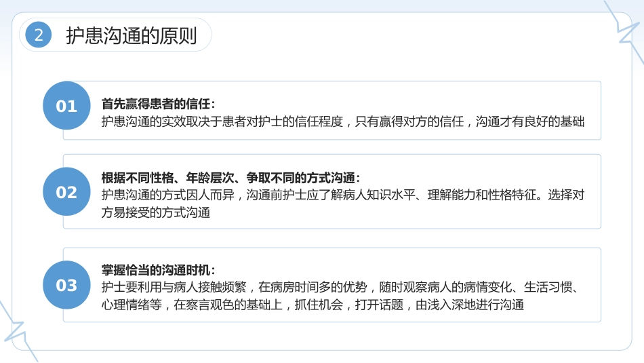Click the blue number 2 section badge
The height and width of the screenshot is (363, 644).
(x=38, y=35)
